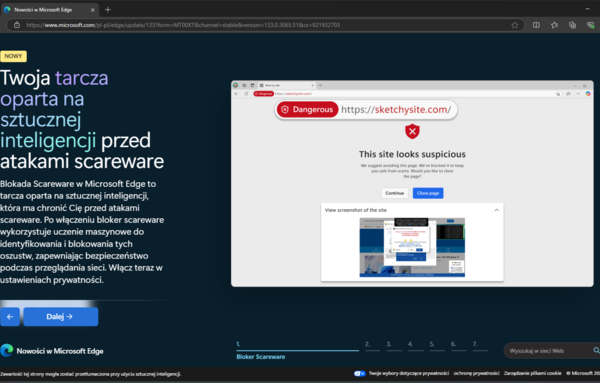The image size is (600, 383).
Task: Click the Nowości w Microsoft Edge footer text
Action: pos(60,351)
